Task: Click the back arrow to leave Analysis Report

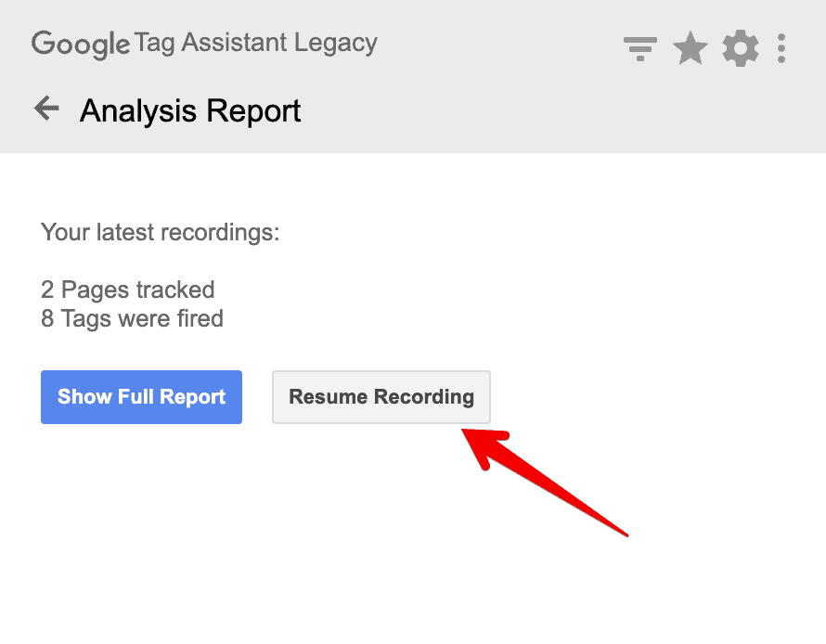Action: [x=45, y=109]
